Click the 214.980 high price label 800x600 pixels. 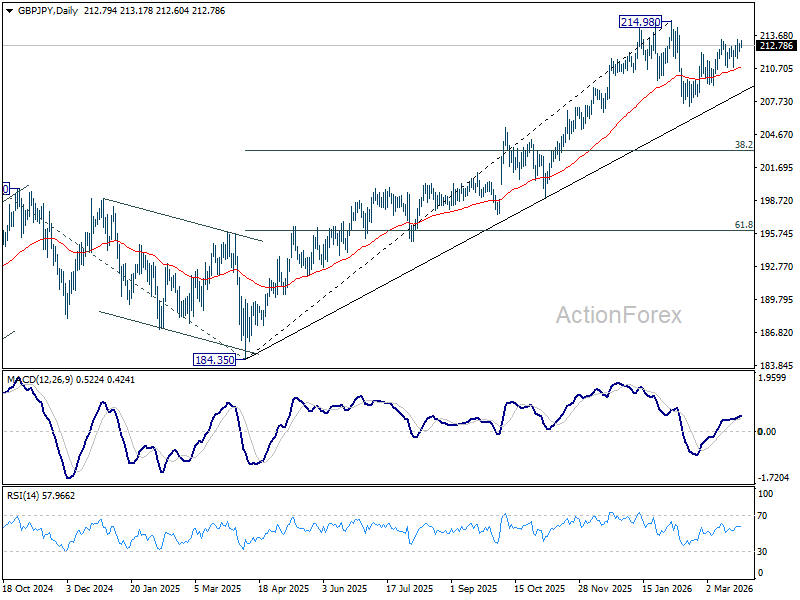point(640,22)
